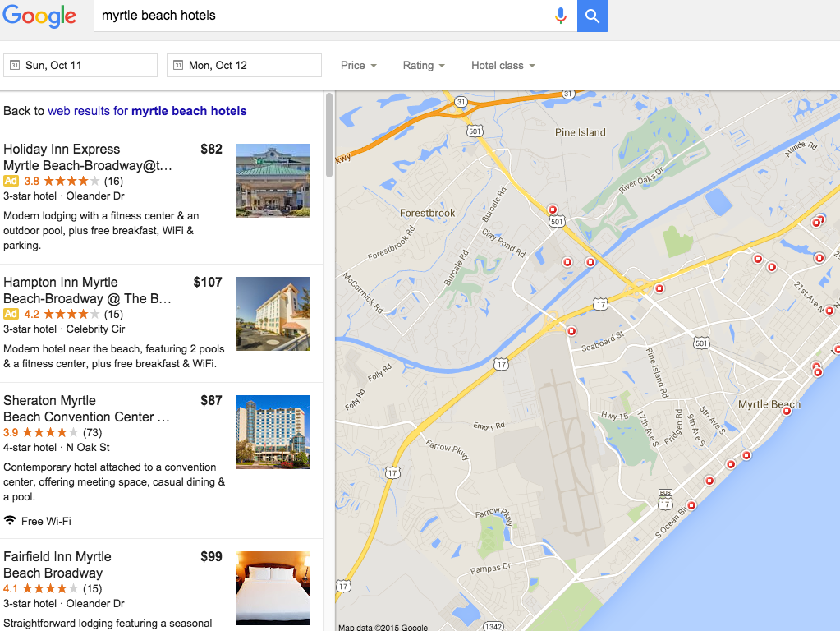Click review count (73) for Sheraton

click(92, 432)
